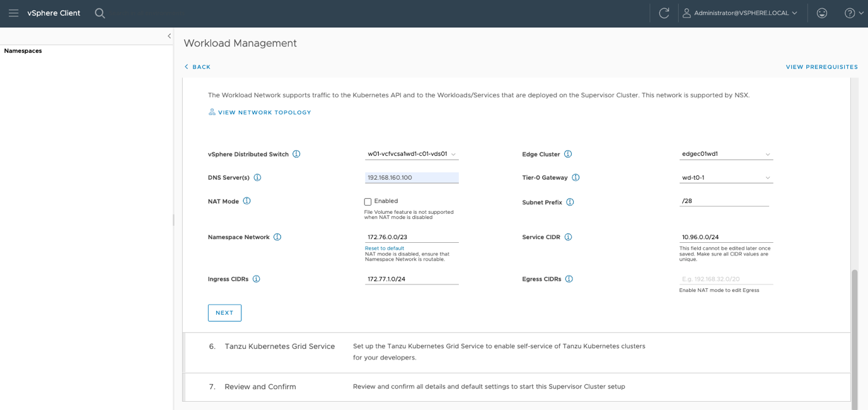The height and width of the screenshot is (410, 868).
Task: Click the user account person icon
Action: coord(686,13)
